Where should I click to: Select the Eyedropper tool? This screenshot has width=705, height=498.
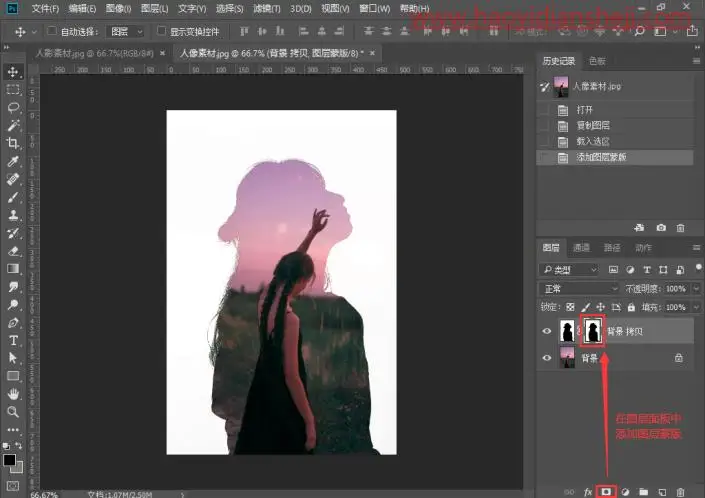click(13, 161)
